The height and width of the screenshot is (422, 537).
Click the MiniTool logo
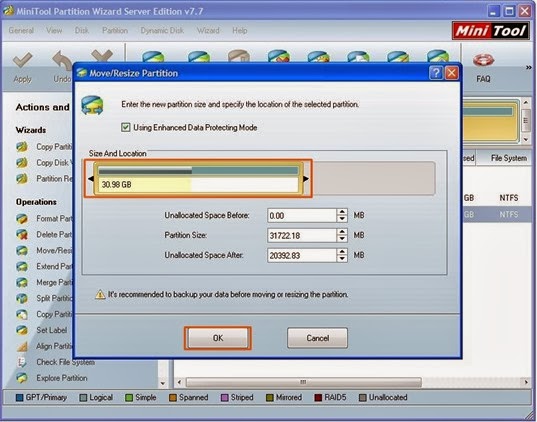(x=491, y=31)
